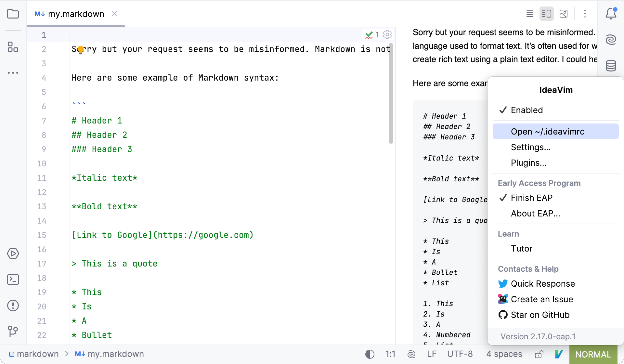624x364 pixels.
Task: Click the terminal sidebar panel icon
Action: 13,279
